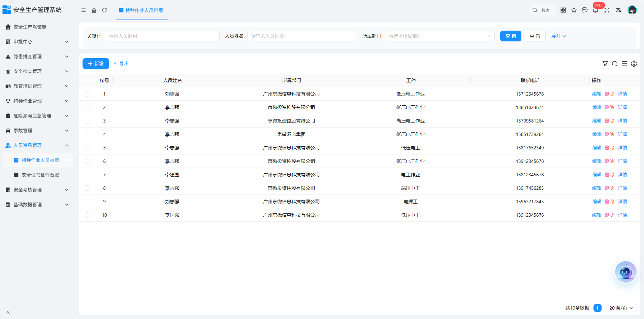Collapse 人员资质管理 sidebar menu
644x319 pixels.
(37, 145)
